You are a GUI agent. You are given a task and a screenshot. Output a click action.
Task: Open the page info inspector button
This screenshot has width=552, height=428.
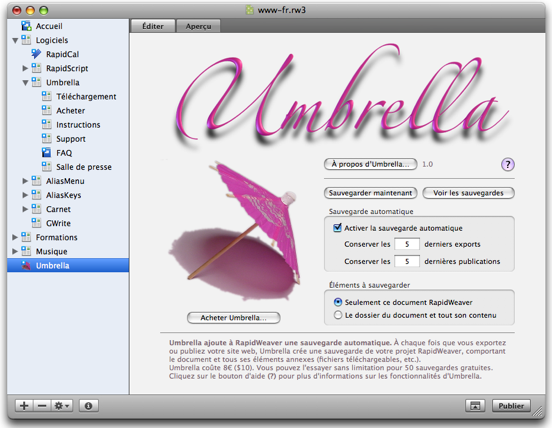(88, 406)
